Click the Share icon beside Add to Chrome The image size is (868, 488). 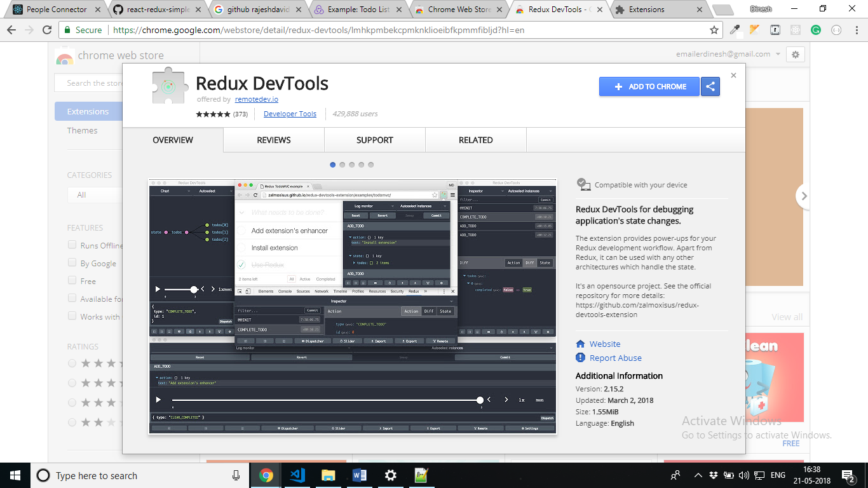pyautogui.click(x=710, y=86)
